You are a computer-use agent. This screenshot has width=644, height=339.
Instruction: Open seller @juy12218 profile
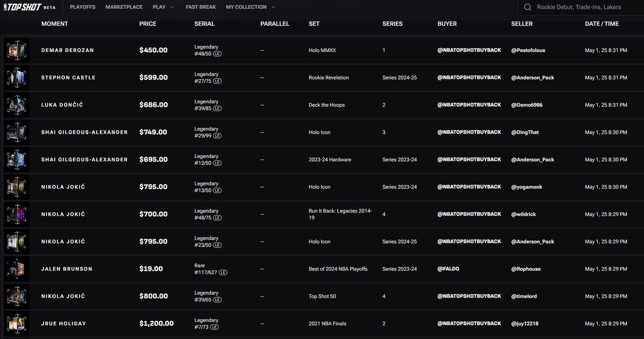(525, 323)
